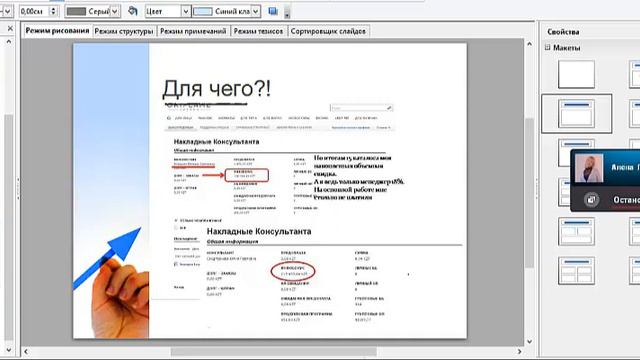Click the slide panel scrollbar down arrow
This screenshot has width=640, height=360.
coord(9,350)
